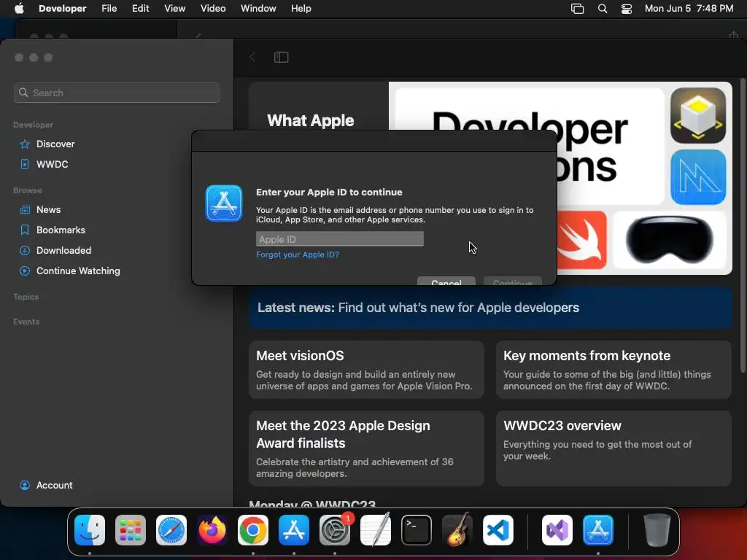
Task: Open Spotlight search in menu bar
Action: (602, 9)
